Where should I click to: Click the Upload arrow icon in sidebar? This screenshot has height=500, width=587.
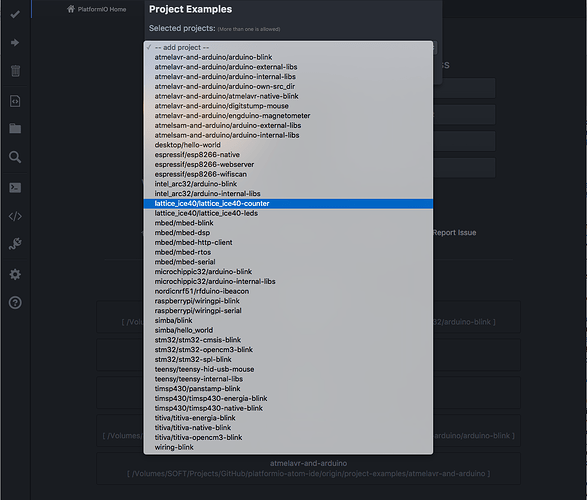(15, 43)
